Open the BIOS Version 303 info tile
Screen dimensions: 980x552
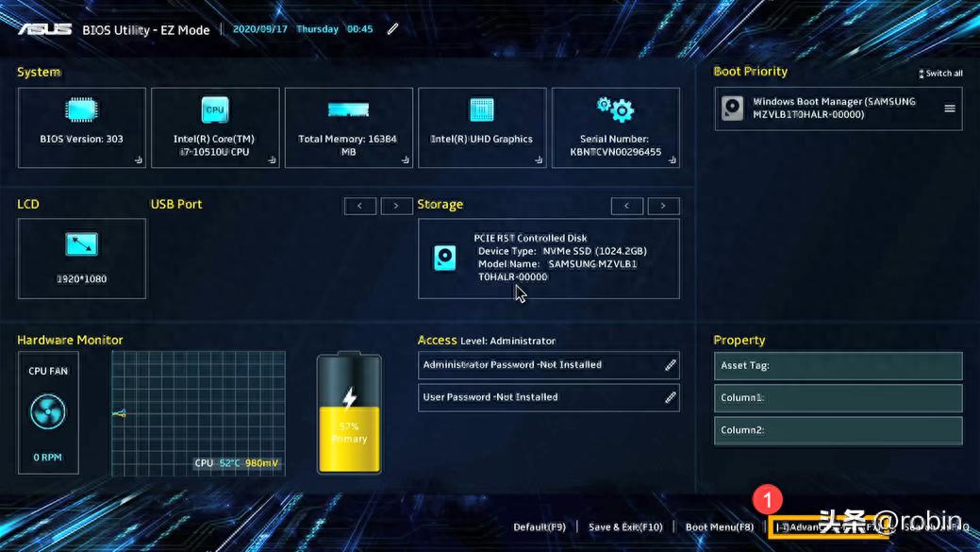coord(82,127)
